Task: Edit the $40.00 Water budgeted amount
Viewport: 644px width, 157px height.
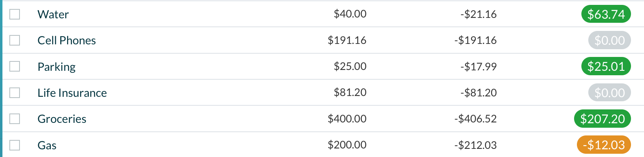Action: (x=350, y=14)
